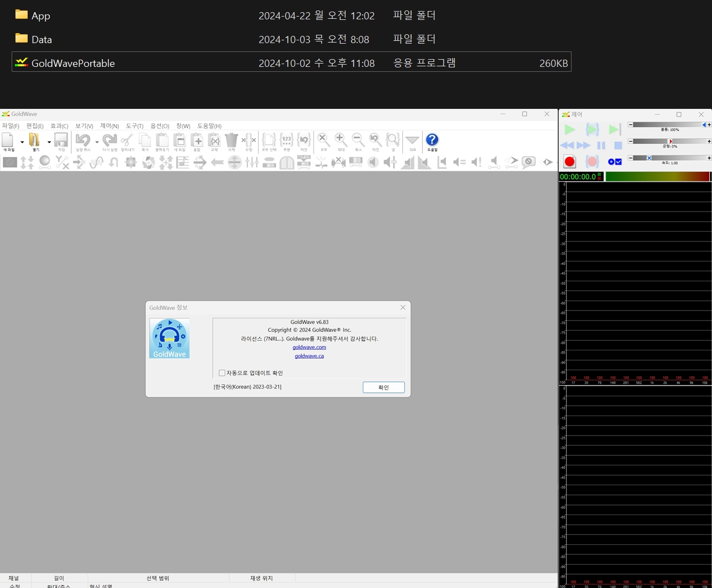Expand the New File dropdown arrow
This screenshot has width=712, height=588.
pyautogui.click(x=22, y=142)
